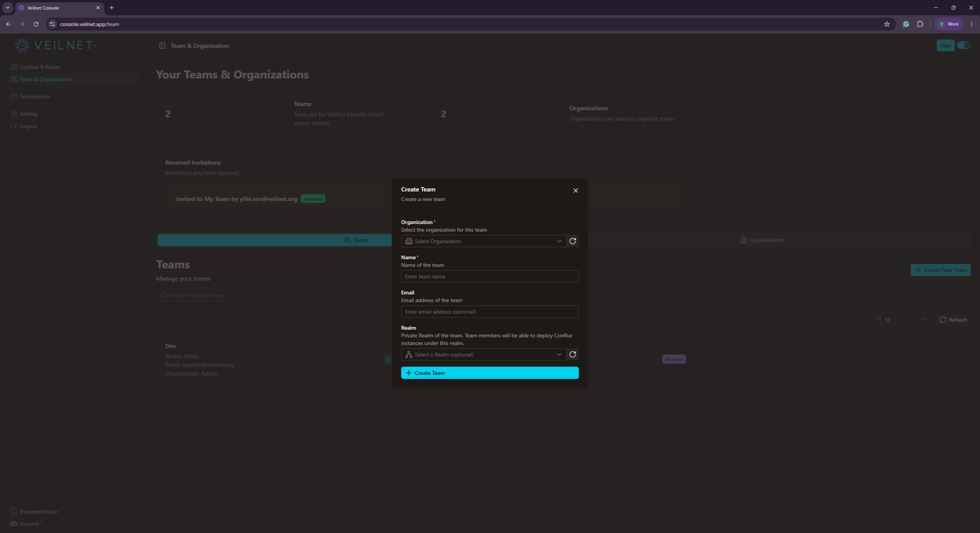Screen dimensions: 980x533
Task: Switch to the Organizations tab
Action: 762,240
